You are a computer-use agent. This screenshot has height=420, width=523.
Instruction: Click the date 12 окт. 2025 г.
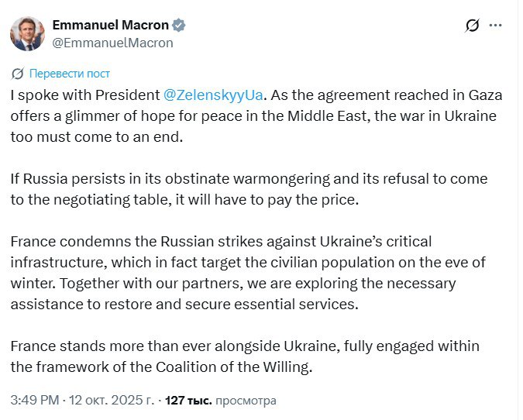[114, 401]
